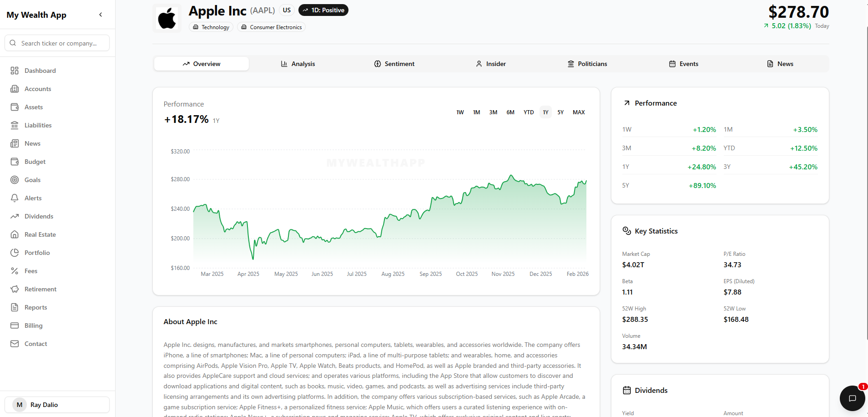
Task: Select the 1W chart range
Action: click(x=460, y=112)
